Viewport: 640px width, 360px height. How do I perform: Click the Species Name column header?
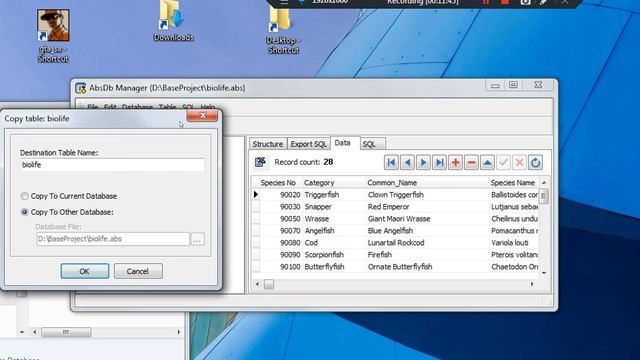tap(513, 183)
